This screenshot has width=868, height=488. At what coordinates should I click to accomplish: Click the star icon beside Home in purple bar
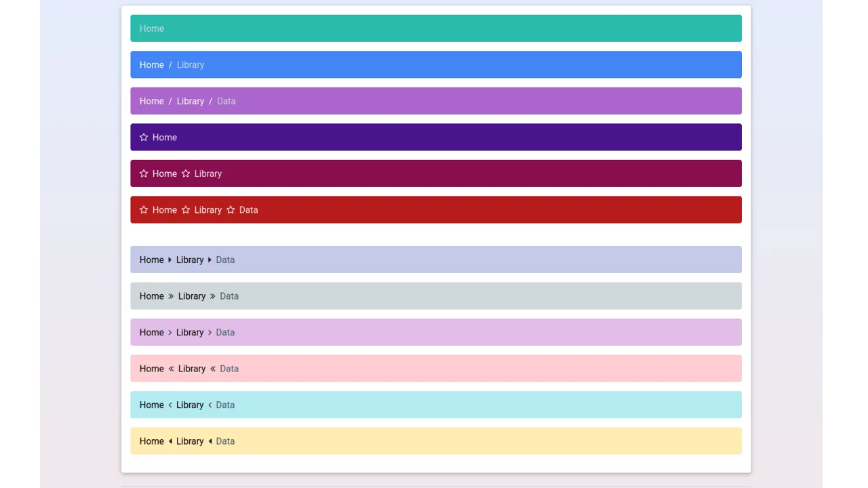[144, 137]
